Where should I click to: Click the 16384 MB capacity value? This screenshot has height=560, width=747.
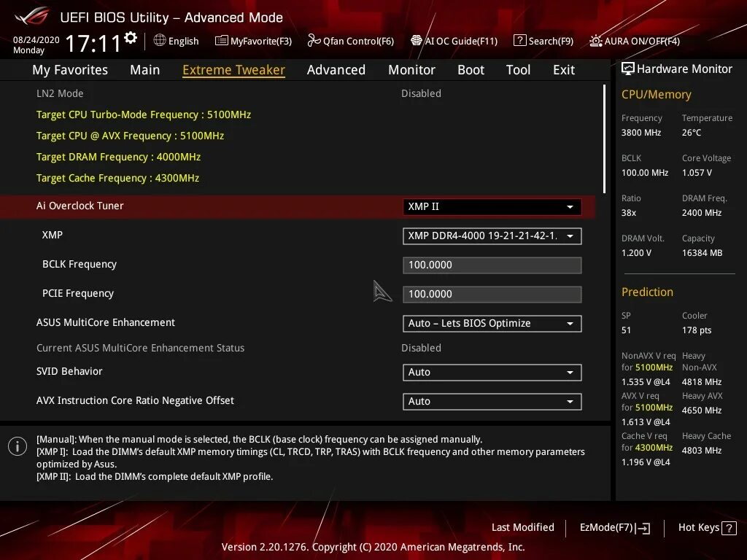pos(702,253)
